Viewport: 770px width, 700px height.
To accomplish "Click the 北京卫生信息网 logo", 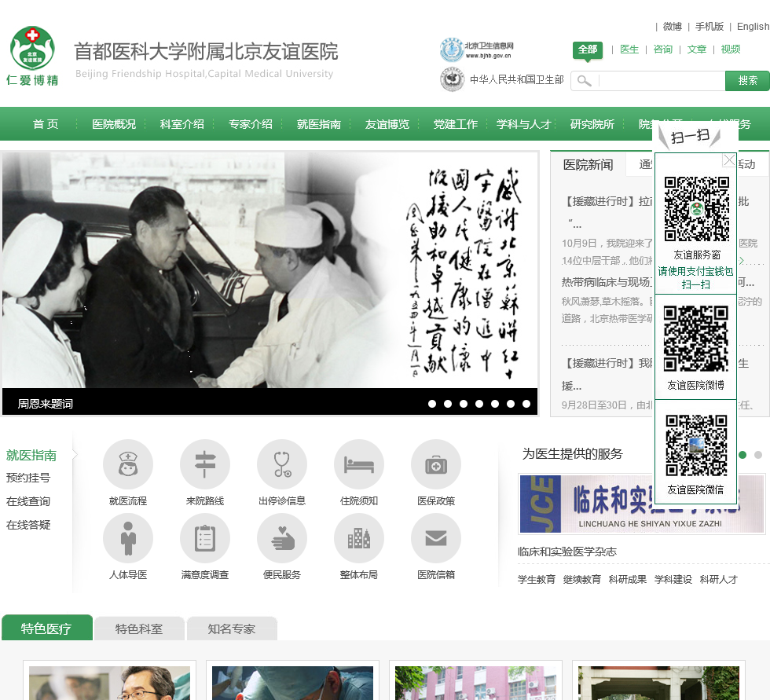I will click(476, 49).
